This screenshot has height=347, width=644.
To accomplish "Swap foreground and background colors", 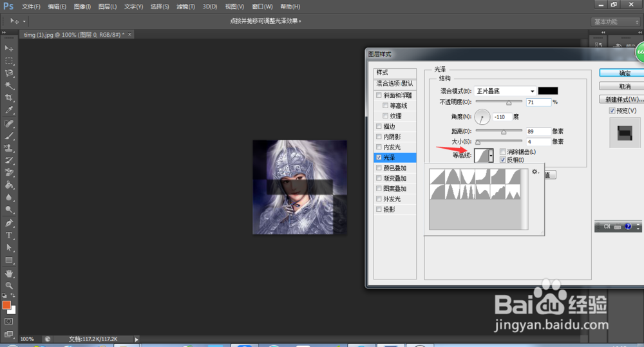I will pyautogui.click(x=13, y=295).
